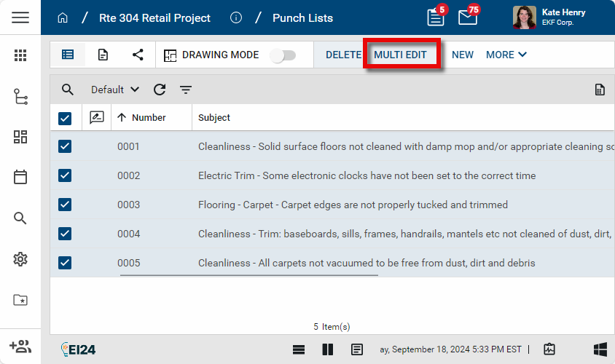Expand the MORE actions dropdown
The width and height of the screenshot is (615, 364).
(506, 55)
